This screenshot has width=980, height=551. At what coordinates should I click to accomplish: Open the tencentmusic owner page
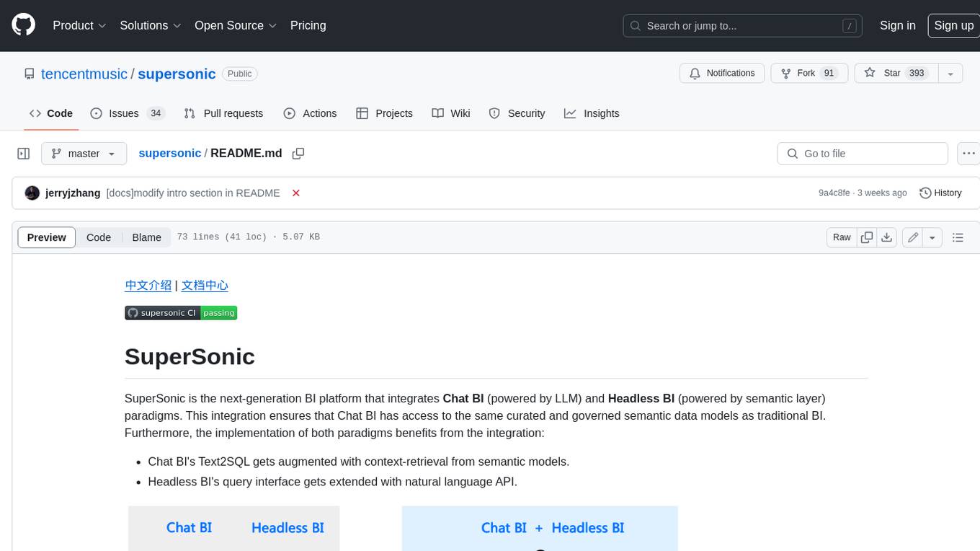pyautogui.click(x=84, y=74)
